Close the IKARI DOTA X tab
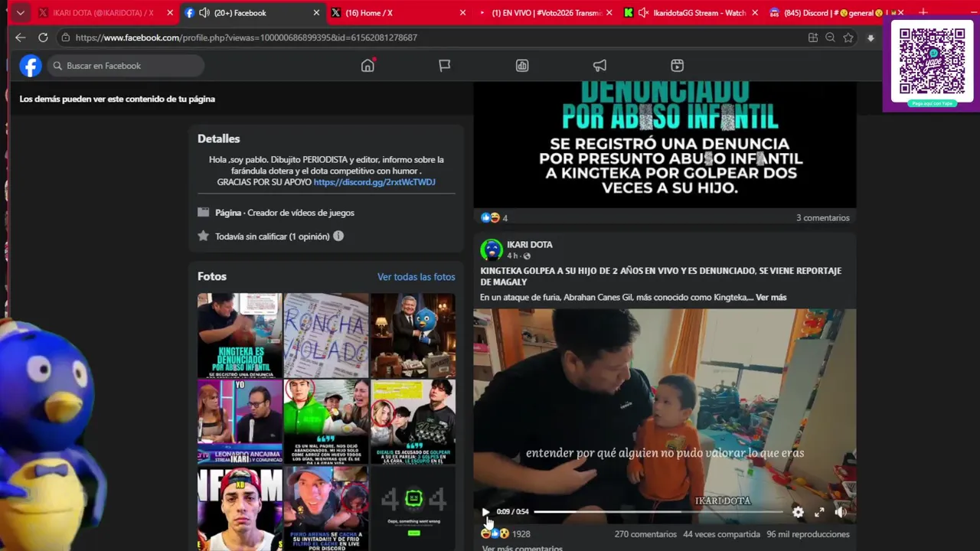The image size is (980, 551). [170, 13]
